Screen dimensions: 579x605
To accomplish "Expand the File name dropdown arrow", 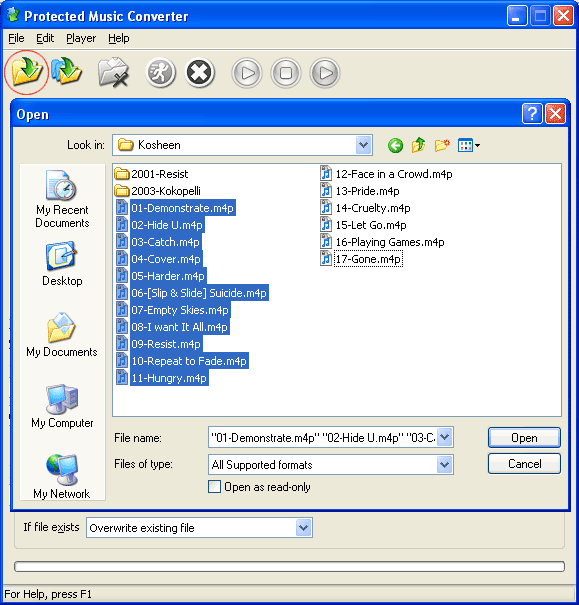I will pyautogui.click(x=445, y=437).
